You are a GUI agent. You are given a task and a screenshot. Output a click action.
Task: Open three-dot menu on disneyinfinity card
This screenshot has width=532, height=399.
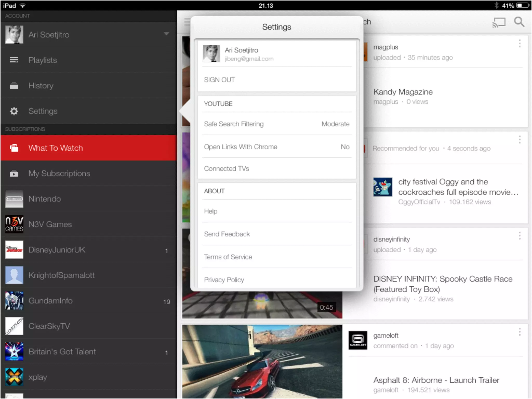[x=520, y=236]
